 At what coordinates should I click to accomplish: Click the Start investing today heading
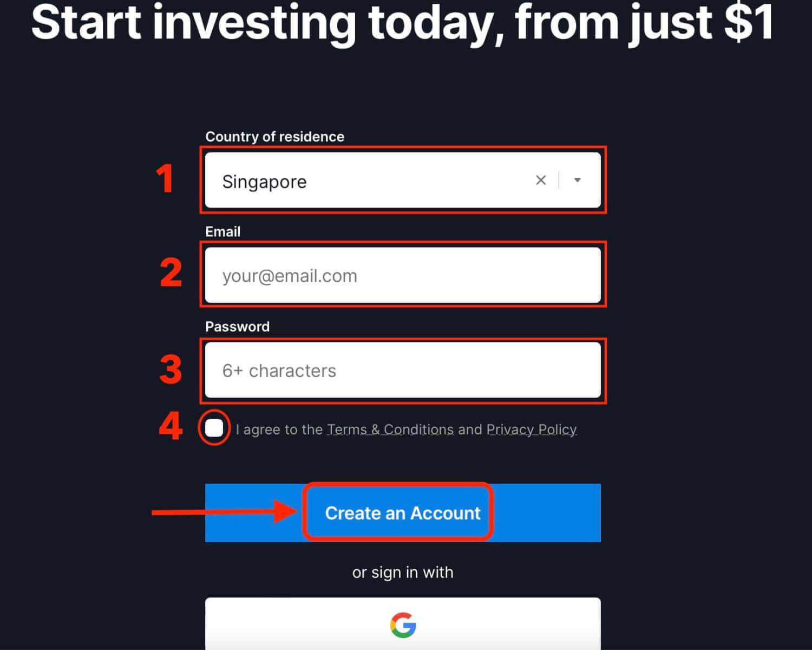pyautogui.click(x=403, y=23)
